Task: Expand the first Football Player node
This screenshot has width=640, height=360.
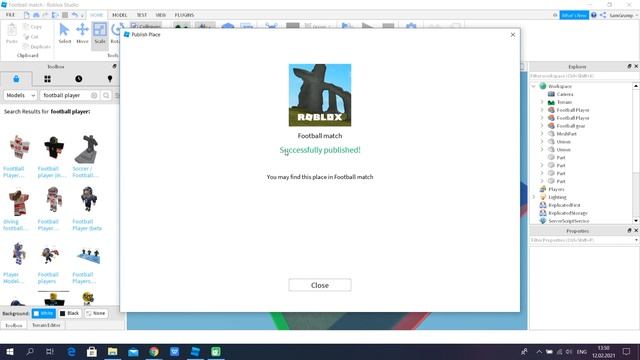Action: tap(542, 110)
